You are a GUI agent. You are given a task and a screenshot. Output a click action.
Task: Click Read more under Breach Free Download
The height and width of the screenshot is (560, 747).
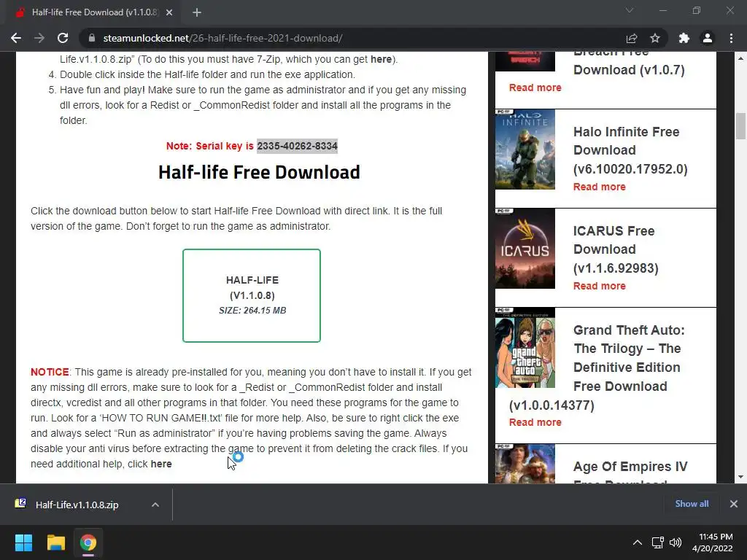pos(535,87)
